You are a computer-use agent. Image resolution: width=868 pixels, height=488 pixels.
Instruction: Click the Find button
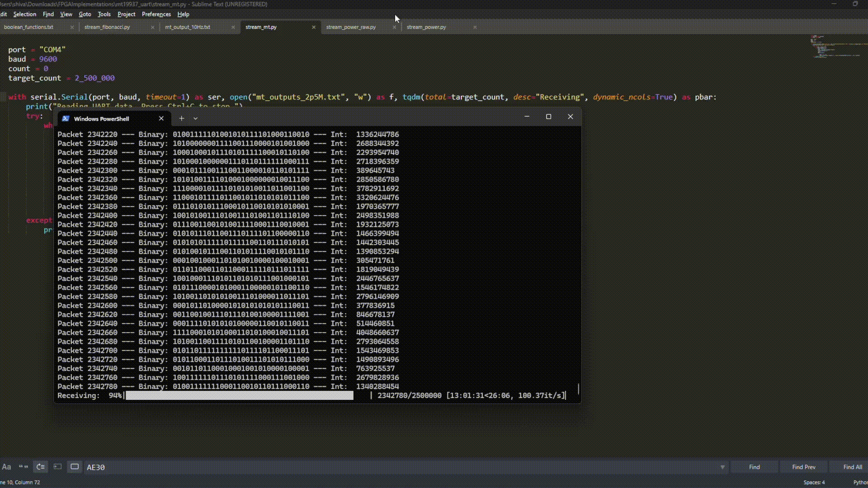pyautogui.click(x=754, y=467)
